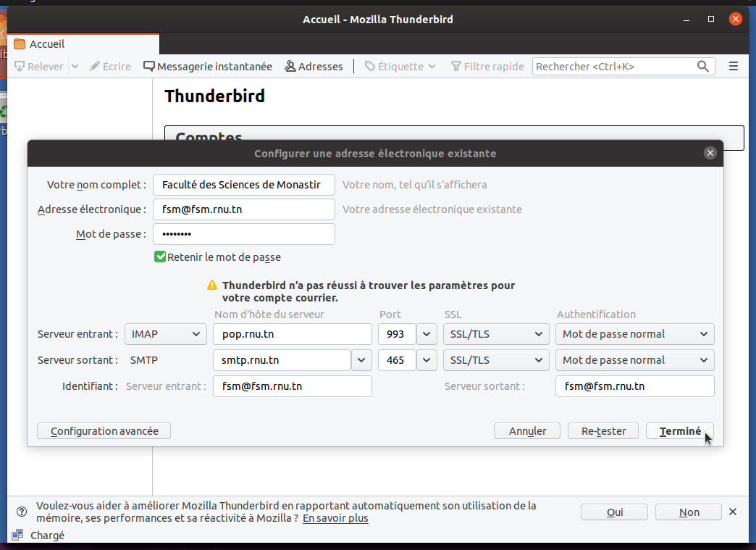Click the Mot de passe field
Viewport: 756px width, 550px height.
tap(244, 234)
